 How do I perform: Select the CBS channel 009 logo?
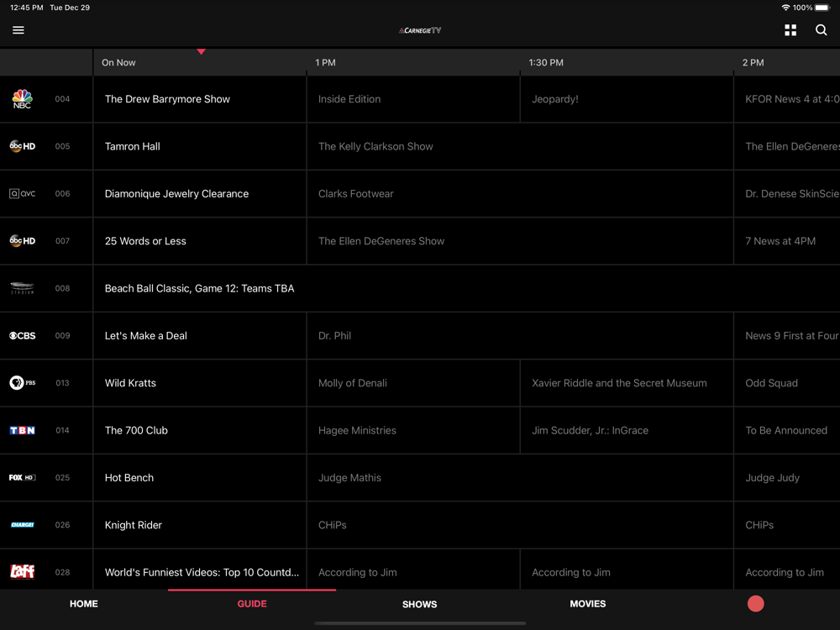22,335
